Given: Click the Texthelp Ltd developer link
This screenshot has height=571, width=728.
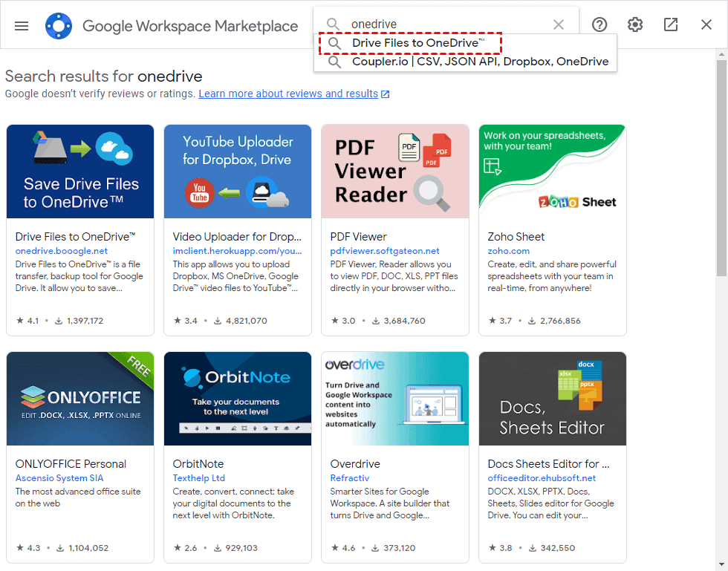Looking at the screenshot, I should click(199, 478).
